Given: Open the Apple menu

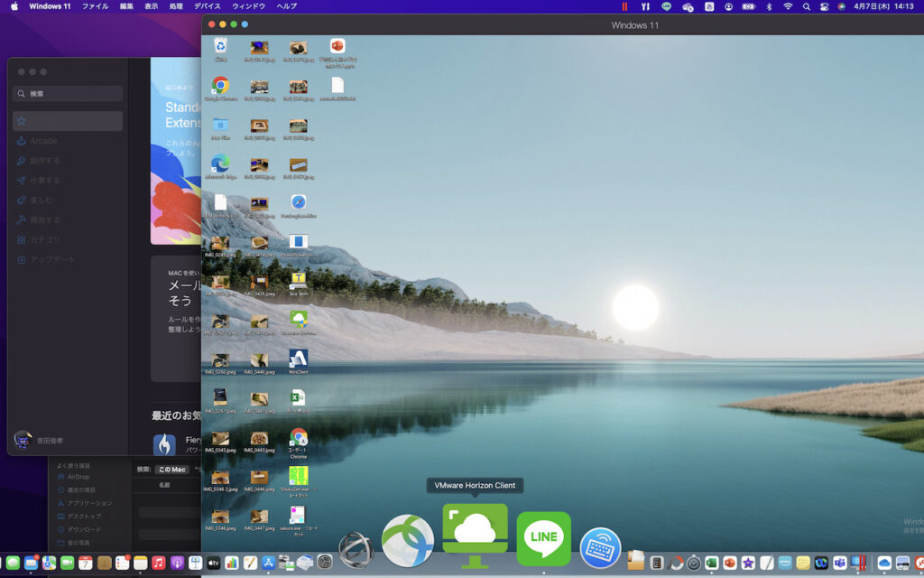Looking at the screenshot, I should [x=14, y=6].
